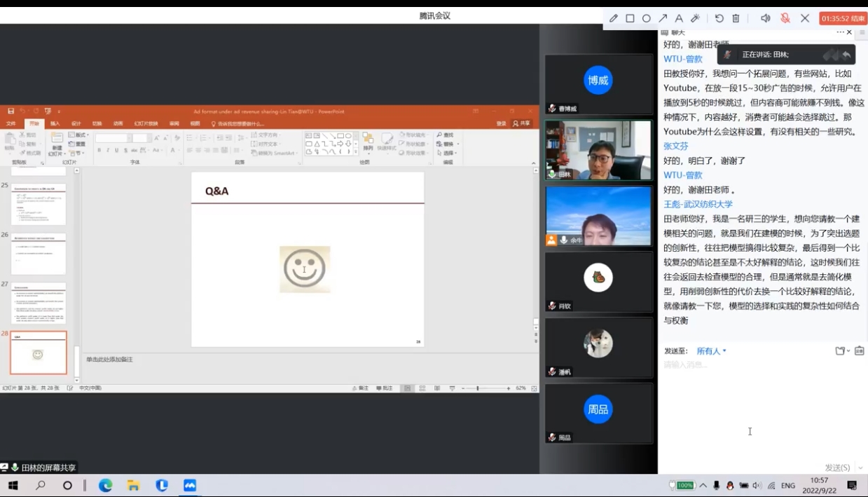Select the text annotation tool
This screenshot has height=497, width=868.
click(x=679, y=18)
